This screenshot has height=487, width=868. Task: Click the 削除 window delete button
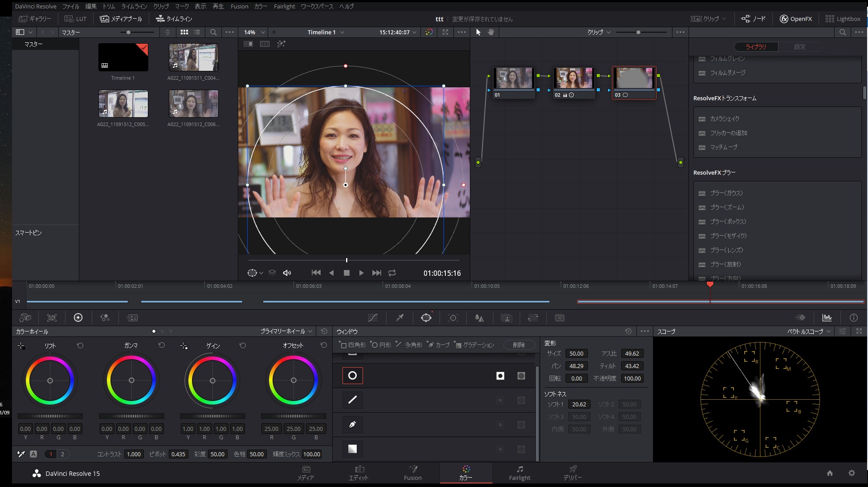click(x=519, y=345)
